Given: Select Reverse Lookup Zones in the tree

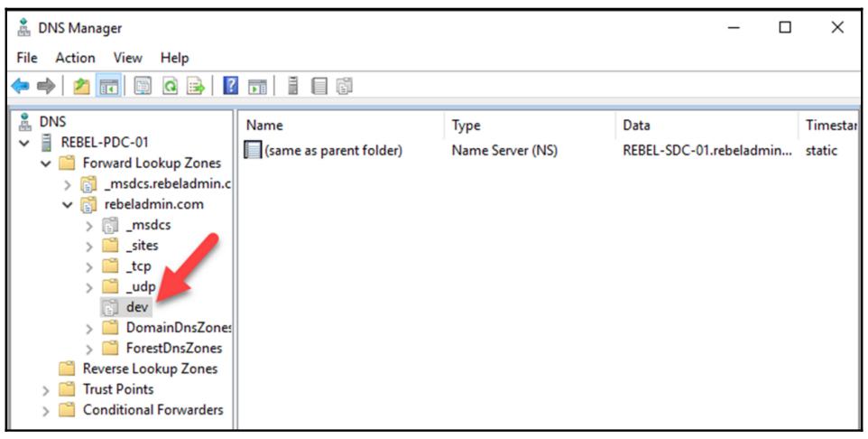Looking at the screenshot, I should tap(150, 369).
